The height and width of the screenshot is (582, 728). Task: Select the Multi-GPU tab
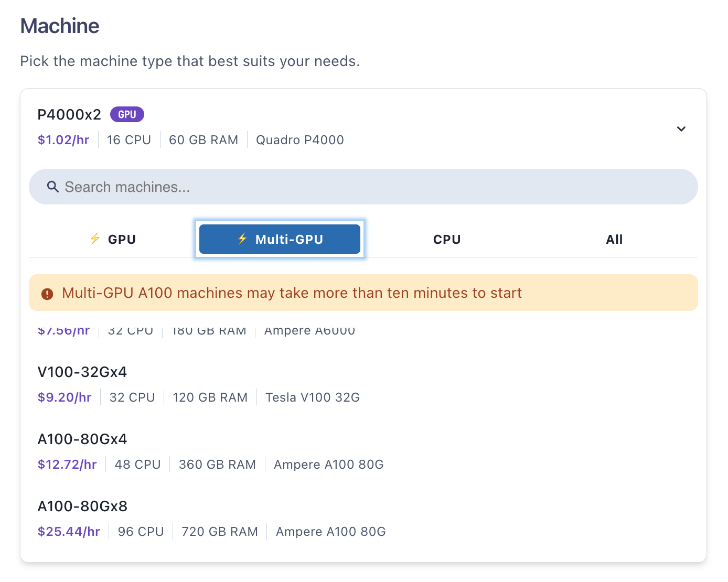[280, 239]
